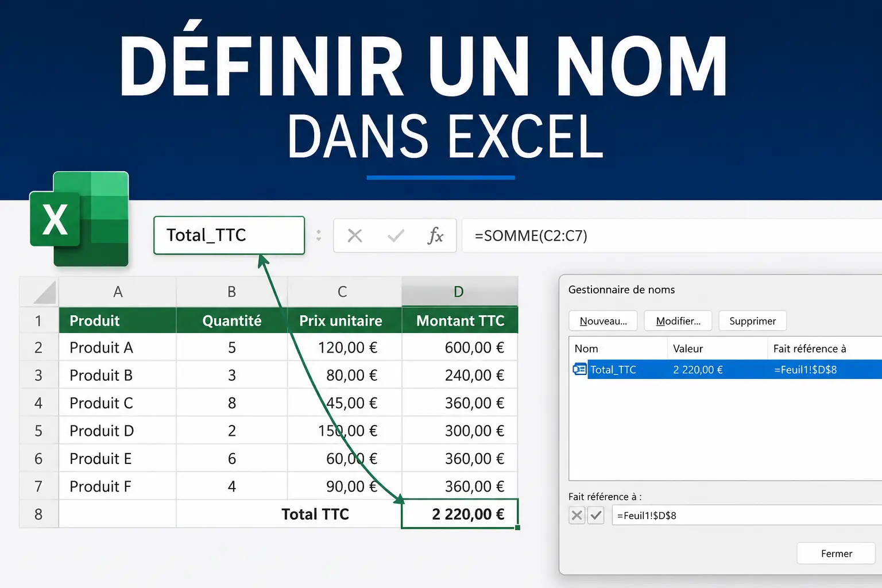Image resolution: width=882 pixels, height=588 pixels.
Task: Click the Prix unitaire header cell
Action: [x=345, y=320]
